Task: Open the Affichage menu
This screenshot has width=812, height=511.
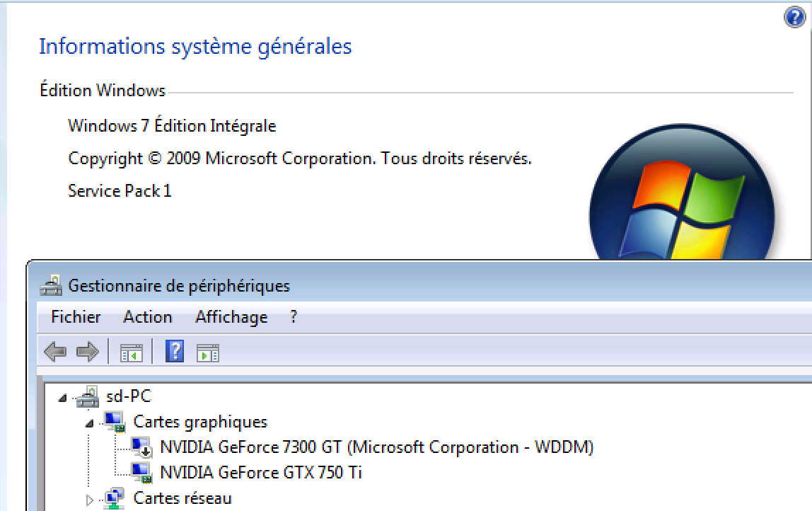Action: (x=231, y=316)
